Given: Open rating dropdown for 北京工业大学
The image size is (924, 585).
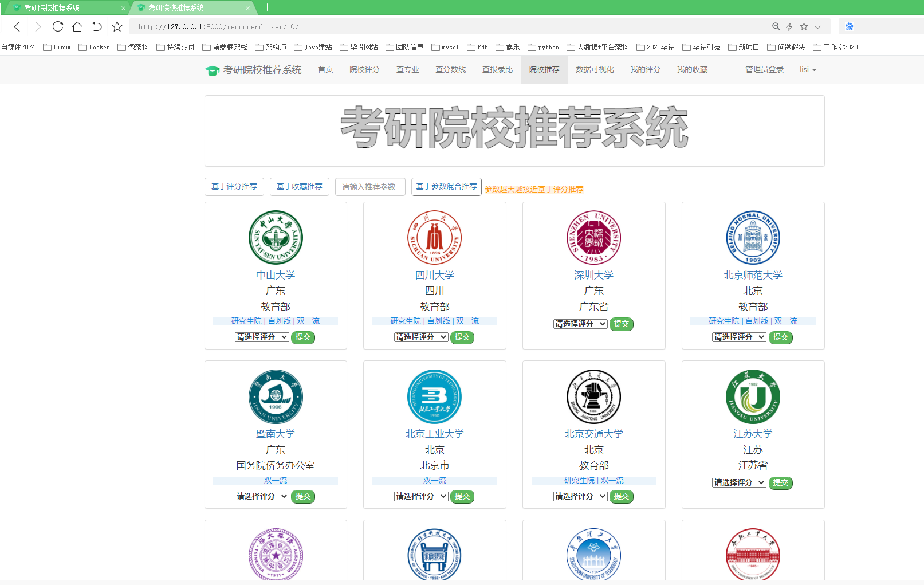Looking at the screenshot, I should (421, 497).
